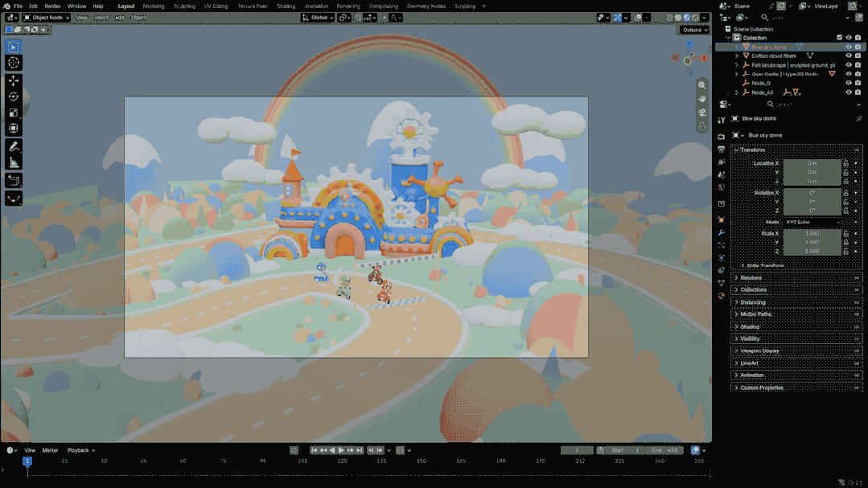The image size is (868, 488).
Task: Open the World properties tab
Action: click(722, 187)
